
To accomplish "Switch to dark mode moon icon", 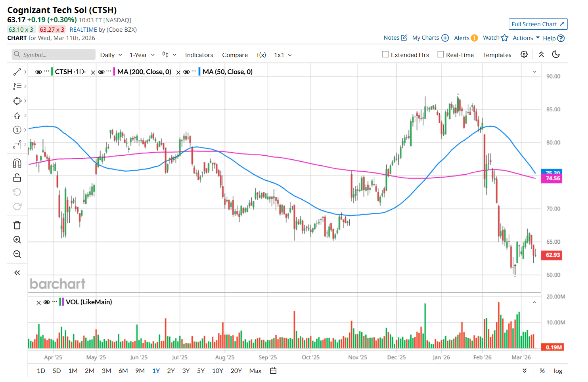I will point(556,54).
